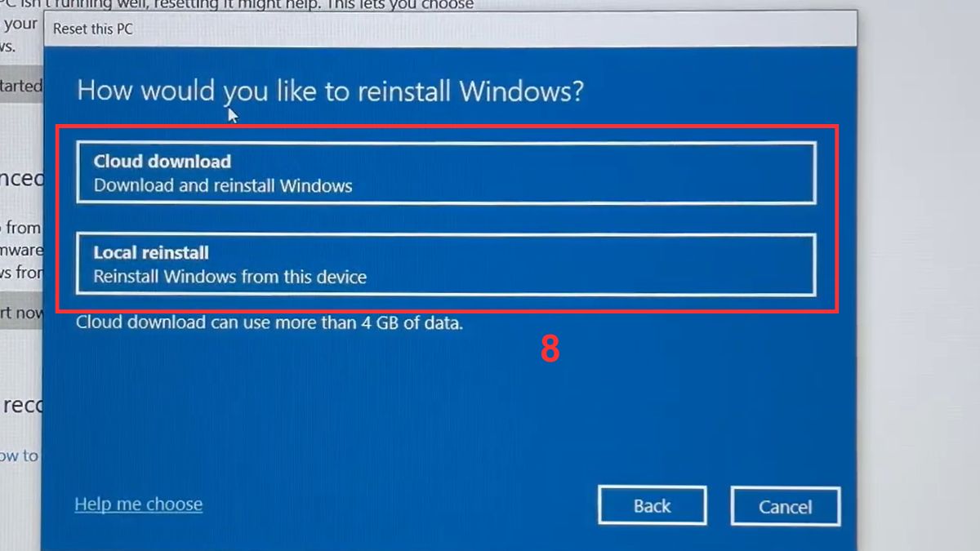
Task: Open the partially visible blue help link
Action: coord(18,455)
